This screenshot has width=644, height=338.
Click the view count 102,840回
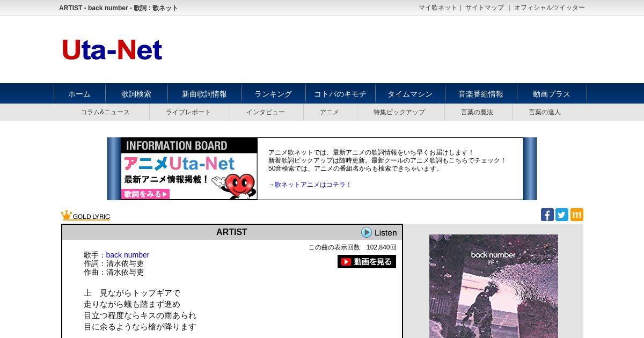coord(382,247)
